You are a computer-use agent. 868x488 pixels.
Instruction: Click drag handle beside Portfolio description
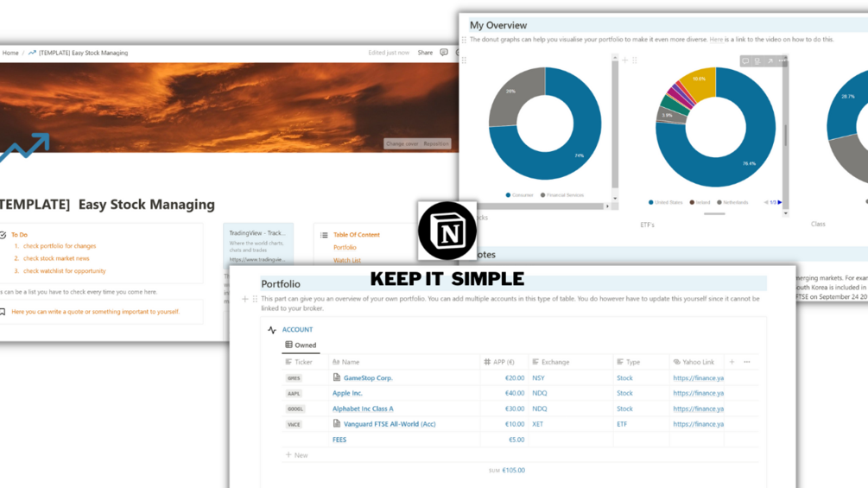tap(255, 299)
